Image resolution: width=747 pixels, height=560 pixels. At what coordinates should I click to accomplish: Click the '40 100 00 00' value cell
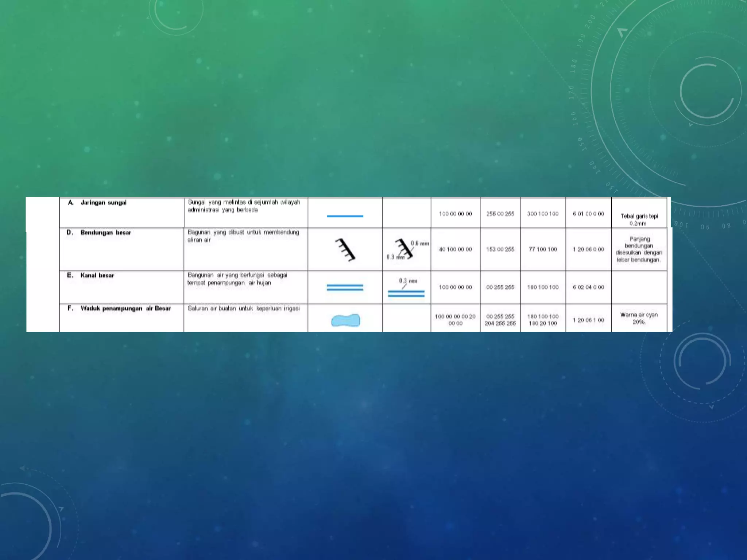[x=455, y=249]
